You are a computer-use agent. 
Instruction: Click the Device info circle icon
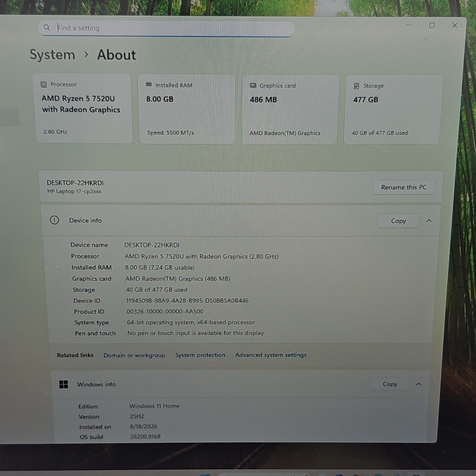point(54,220)
